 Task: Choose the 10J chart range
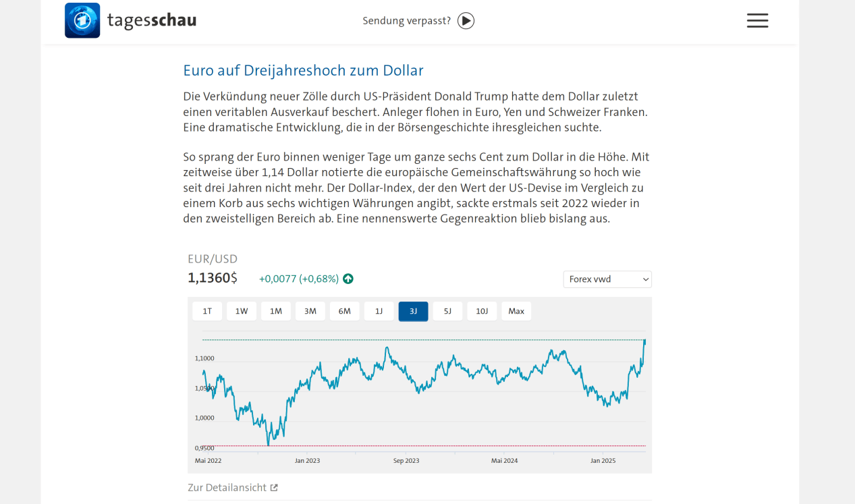[x=482, y=311]
